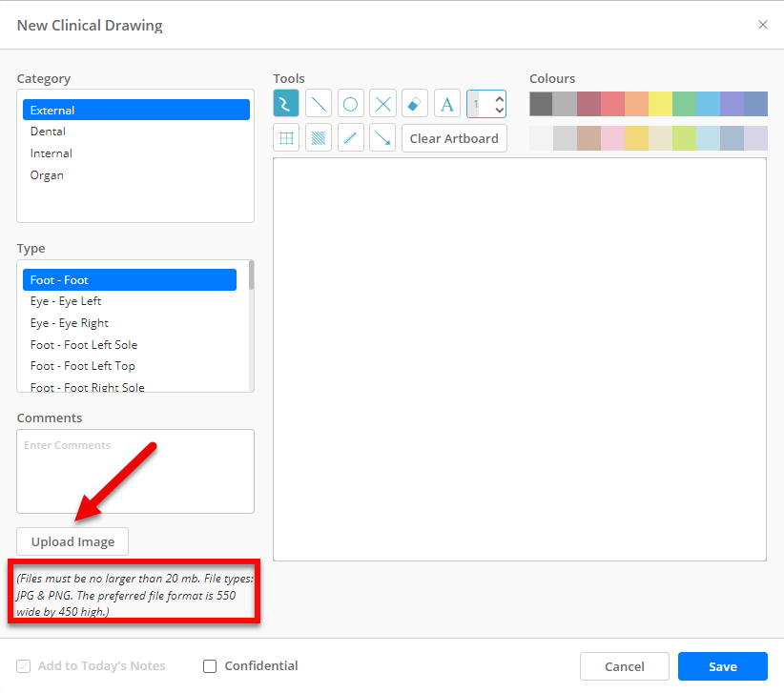The image size is (784, 693).
Task: Click into the Enter Comments field
Action: [x=135, y=471]
